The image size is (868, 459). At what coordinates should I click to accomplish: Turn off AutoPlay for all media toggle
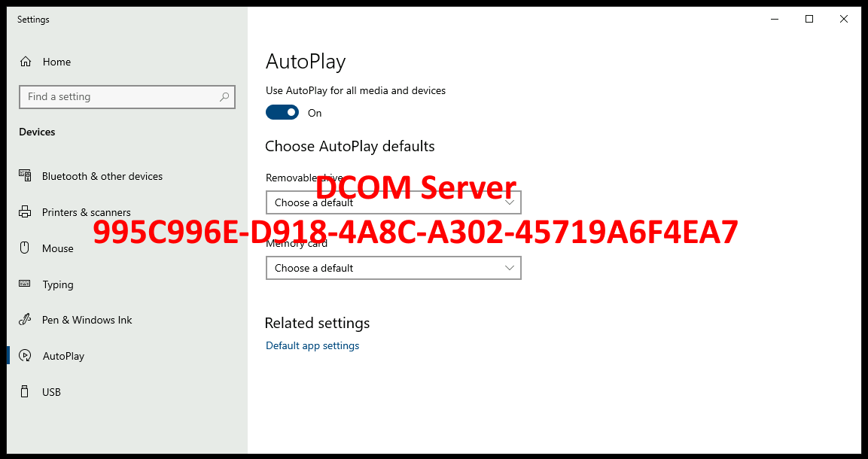coord(282,113)
